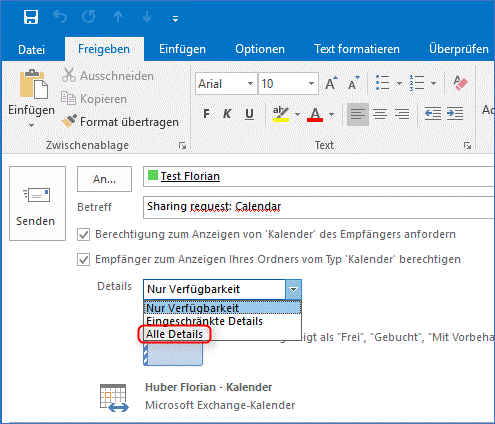Click Ausschneiden scissors command

click(107, 76)
